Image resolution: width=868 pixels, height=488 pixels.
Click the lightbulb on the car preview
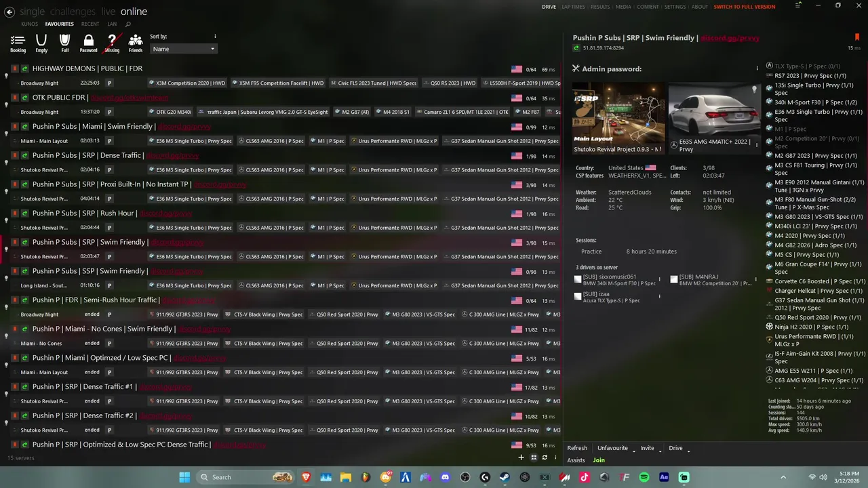(754, 89)
